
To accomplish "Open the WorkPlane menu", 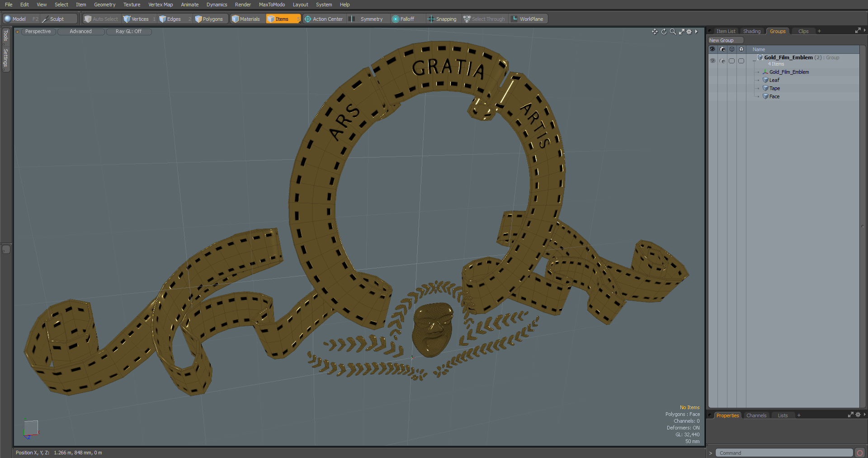I will (x=528, y=19).
